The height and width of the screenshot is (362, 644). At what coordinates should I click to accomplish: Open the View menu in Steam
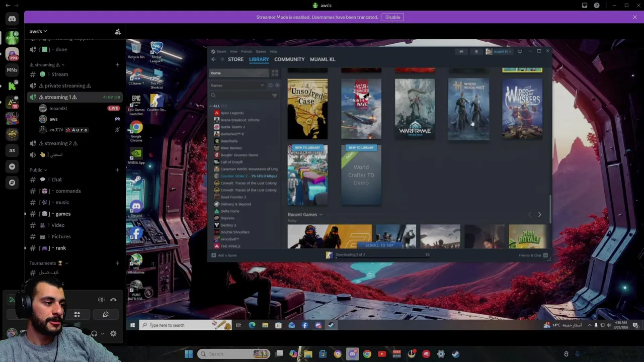coord(233,51)
